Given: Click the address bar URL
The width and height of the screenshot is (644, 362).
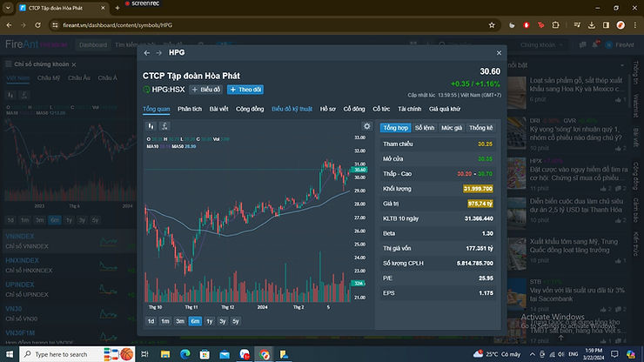Looking at the screenshot, I should 117,25.
